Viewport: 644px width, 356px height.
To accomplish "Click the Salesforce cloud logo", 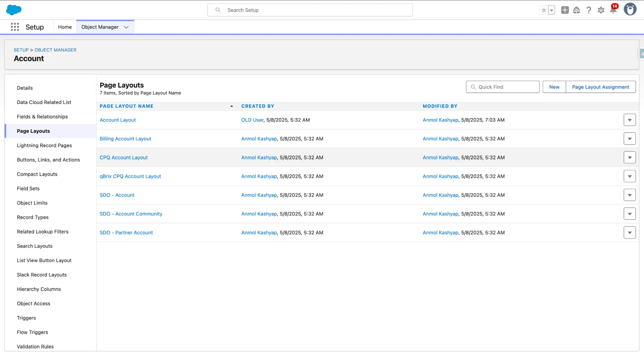I will (14, 10).
